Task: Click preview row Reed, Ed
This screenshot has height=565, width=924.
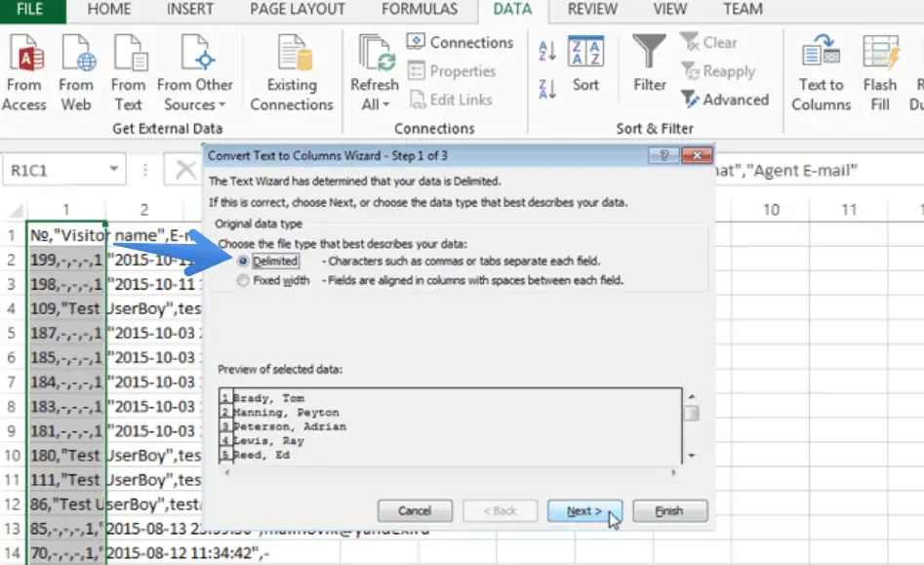Action: point(261,455)
